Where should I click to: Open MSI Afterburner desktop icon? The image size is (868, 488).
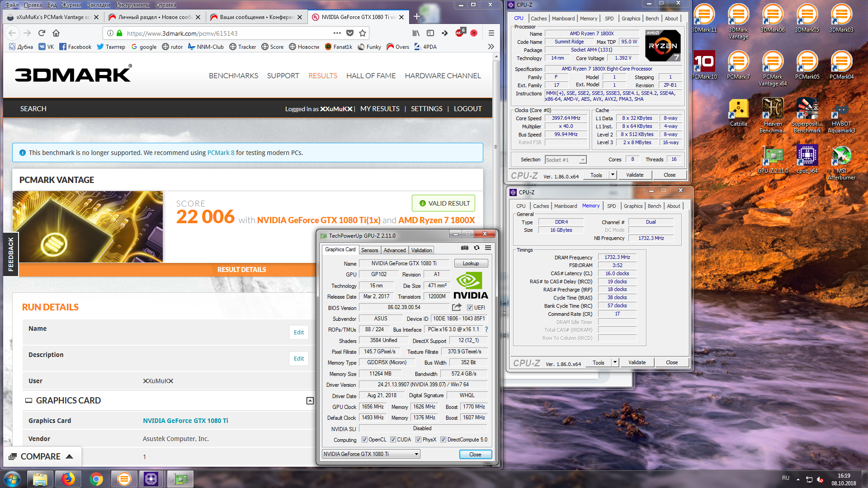pos(841,163)
